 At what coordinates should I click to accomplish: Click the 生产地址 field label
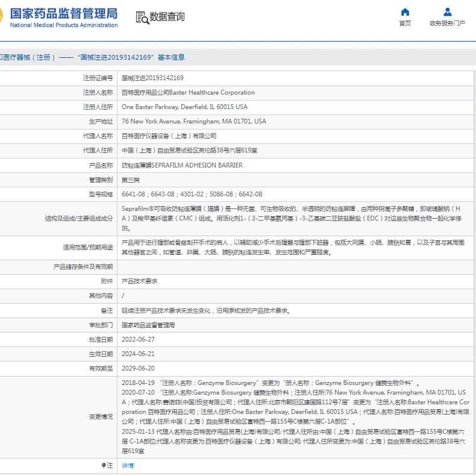pos(101,122)
